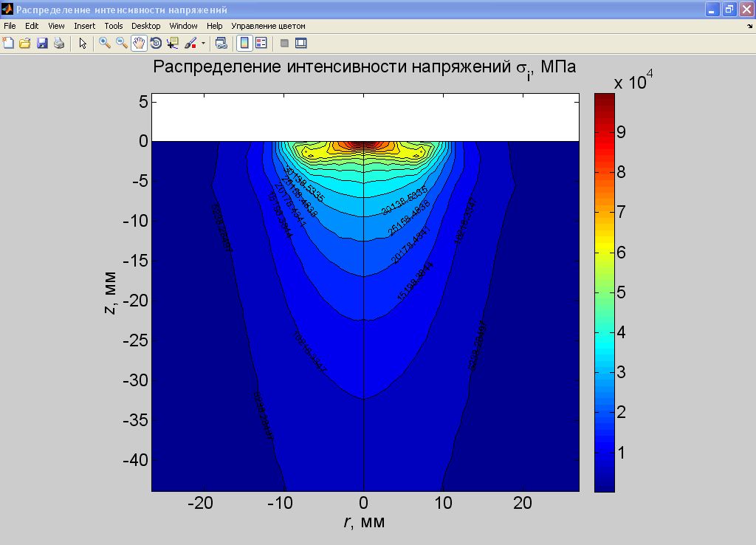The image size is (756, 545).
Task: Open the Tools menu
Action: click(x=113, y=26)
